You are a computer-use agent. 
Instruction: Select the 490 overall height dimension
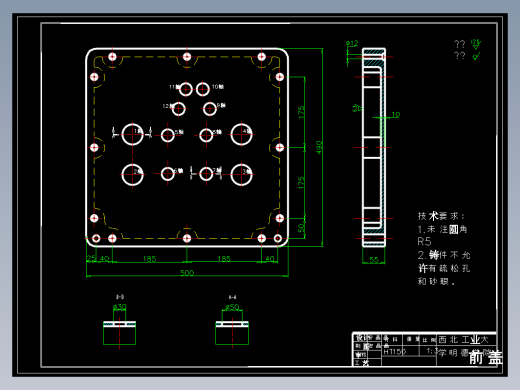point(319,147)
